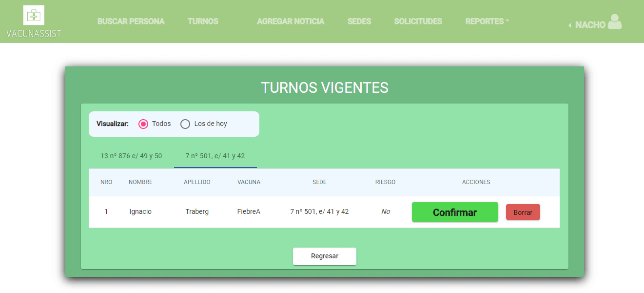Switch to the 13 n° 876 e/ 49 y 50 tab
Image resolution: width=644 pixels, height=293 pixels.
pos(131,156)
